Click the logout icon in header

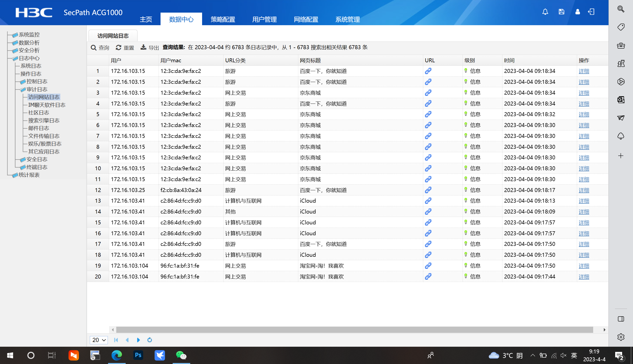(591, 12)
